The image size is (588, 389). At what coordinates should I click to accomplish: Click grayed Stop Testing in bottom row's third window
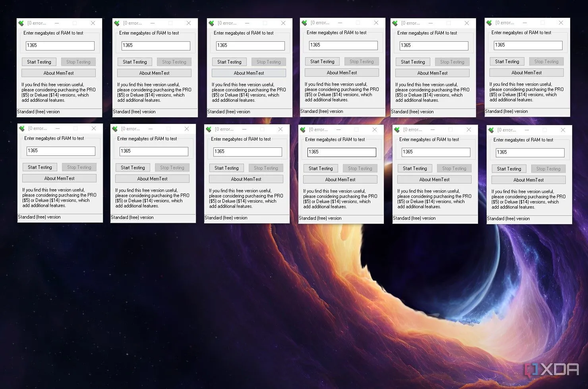click(266, 168)
